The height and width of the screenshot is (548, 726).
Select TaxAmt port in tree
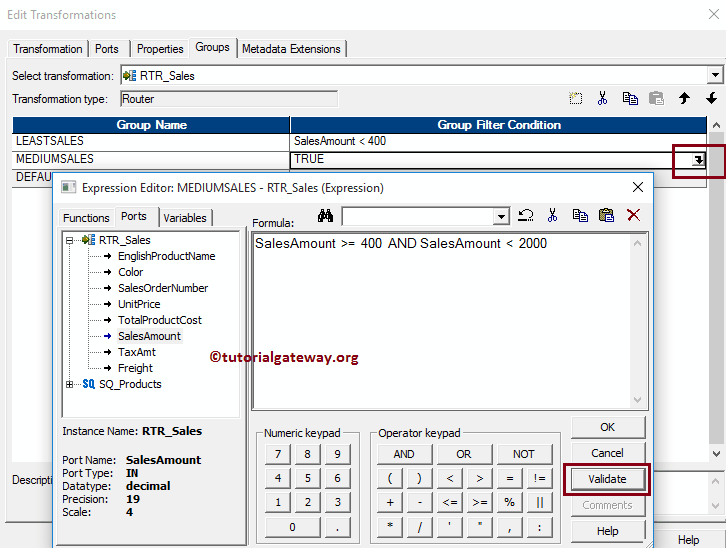[137, 352]
